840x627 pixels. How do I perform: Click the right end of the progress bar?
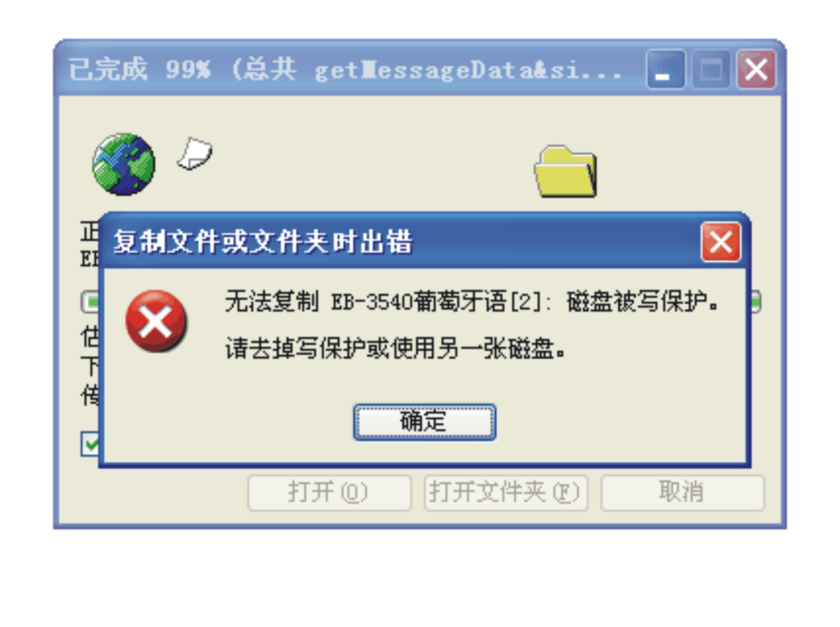pos(756,302)
